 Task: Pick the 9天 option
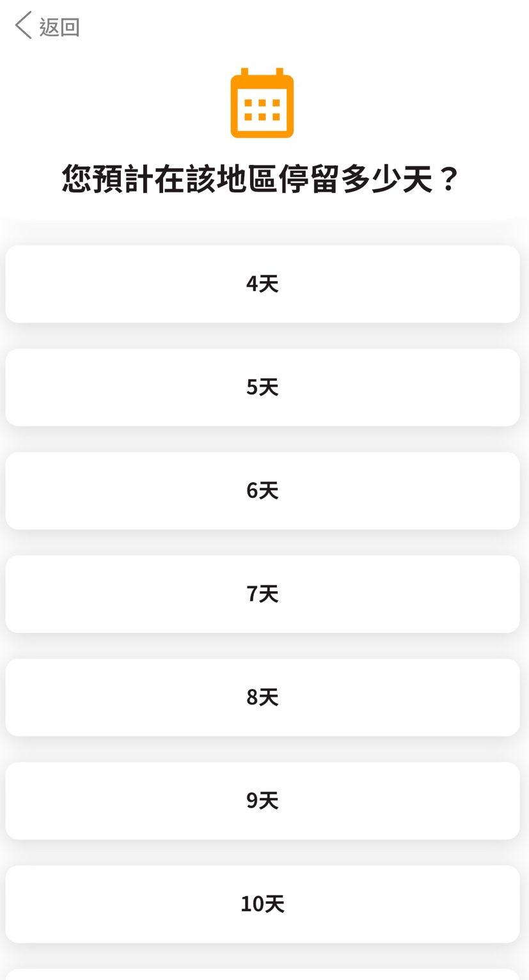pyautogui.click(x=262, y=801)
